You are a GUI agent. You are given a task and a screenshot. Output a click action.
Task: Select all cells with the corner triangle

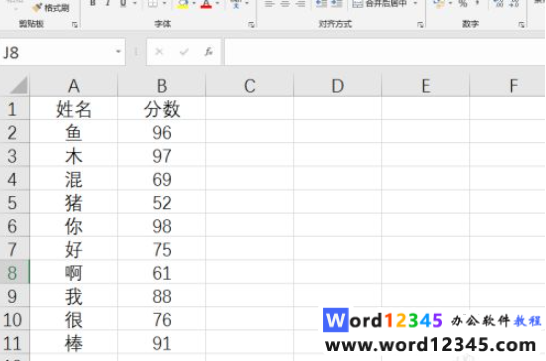pos(17,86)
